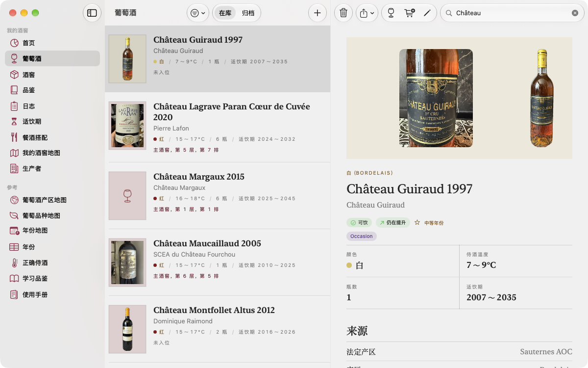Image resolution: width=588 pixels, height=368 pixels.
Task: Click Dominique Raimond producer text
Action: (183, 321)
